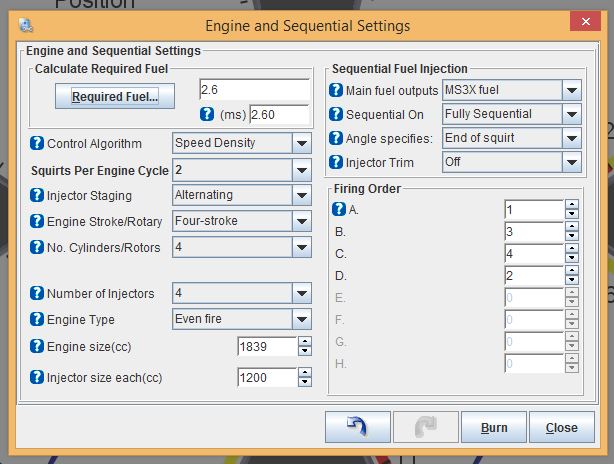Decrease Firing Order A with down arrow
This screenshot has width=614, height=464.
(x=572, y=214)
